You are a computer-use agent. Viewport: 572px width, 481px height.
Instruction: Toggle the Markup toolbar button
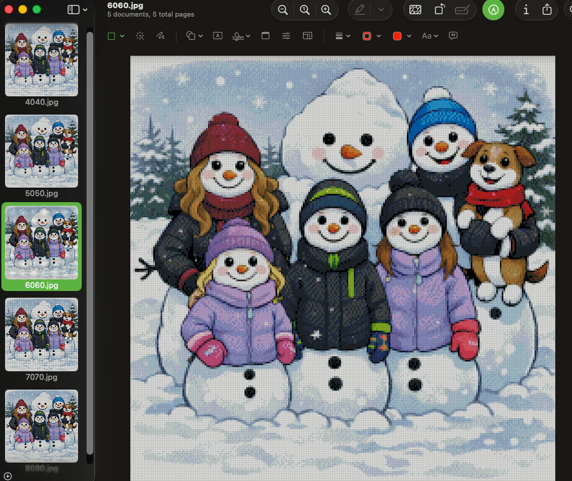click(493, 10)
